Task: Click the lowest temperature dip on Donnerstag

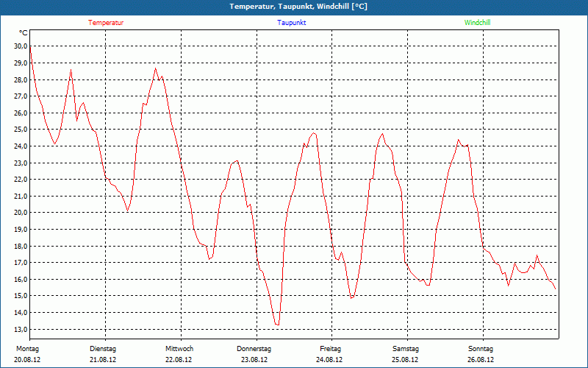Action: pos(277,325)
